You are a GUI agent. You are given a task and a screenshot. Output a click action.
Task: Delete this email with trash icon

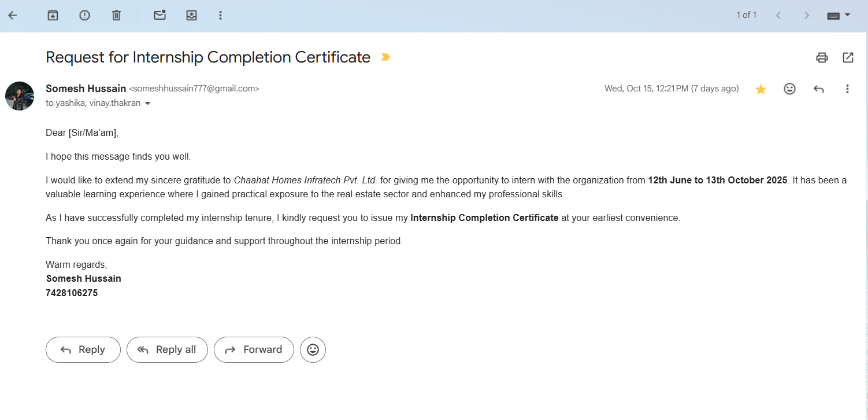point(116,16)
